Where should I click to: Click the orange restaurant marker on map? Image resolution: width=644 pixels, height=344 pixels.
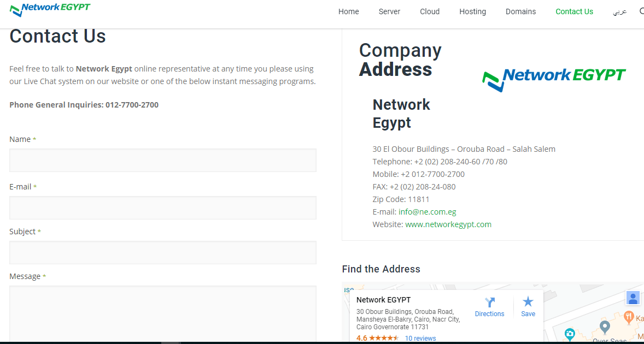tap(629, 317)
